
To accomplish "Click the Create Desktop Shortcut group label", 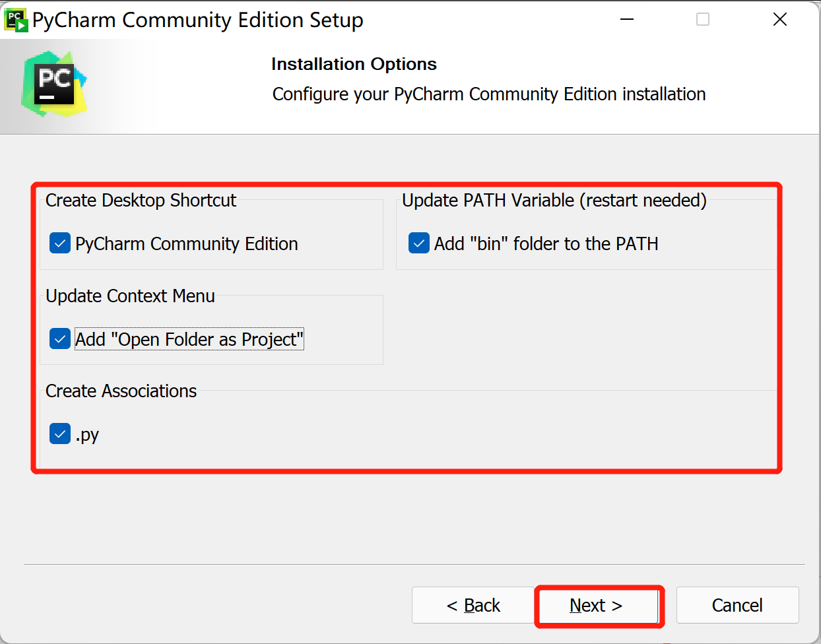I will (x=141, y=200).
